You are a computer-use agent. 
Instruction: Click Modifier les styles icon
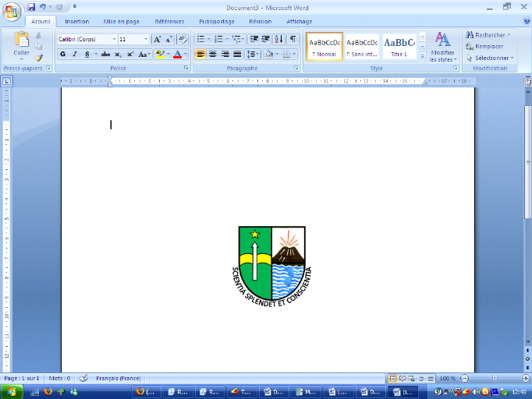(442, 45)
